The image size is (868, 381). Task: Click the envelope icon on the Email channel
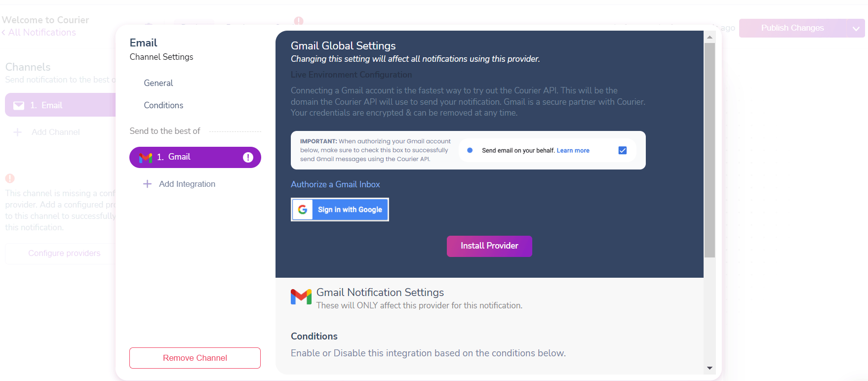(x=19, y=105)
